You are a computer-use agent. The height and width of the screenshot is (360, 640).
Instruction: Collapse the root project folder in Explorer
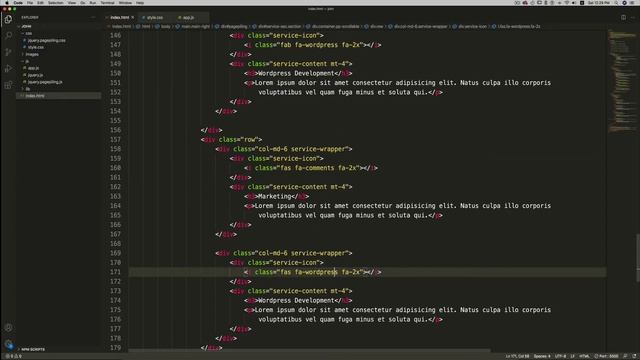[x=26, y=26]
